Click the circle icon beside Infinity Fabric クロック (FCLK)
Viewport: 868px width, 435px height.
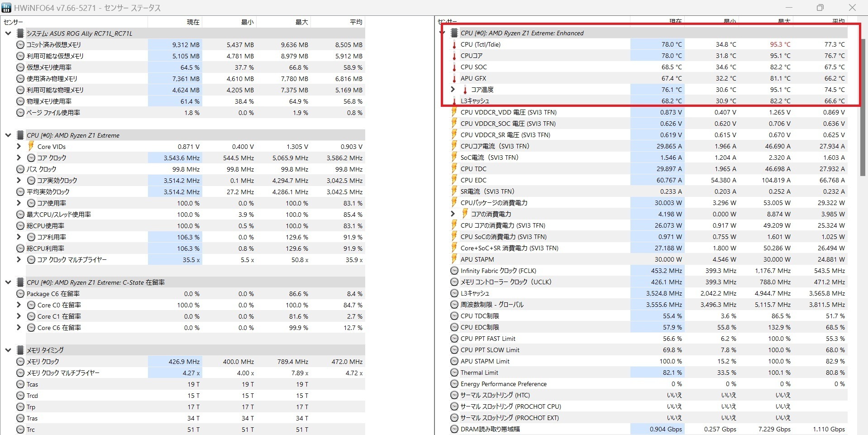[454, 271]
